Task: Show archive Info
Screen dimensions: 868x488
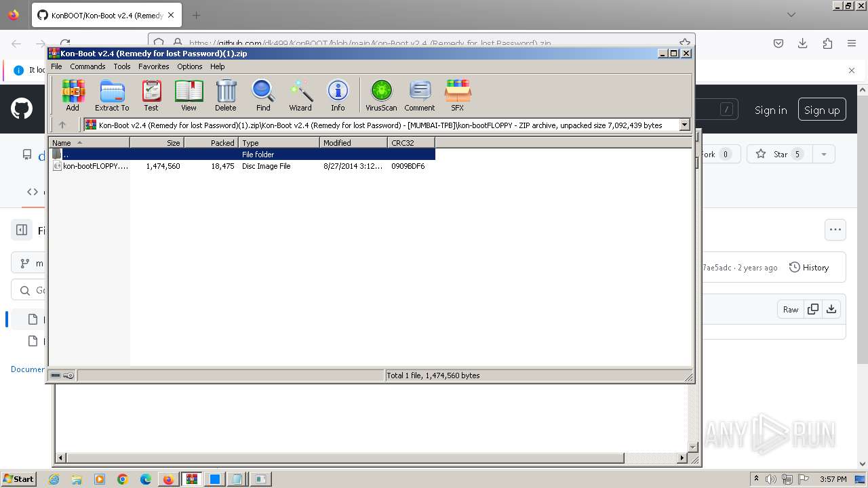Action: [x=338, y=95]
